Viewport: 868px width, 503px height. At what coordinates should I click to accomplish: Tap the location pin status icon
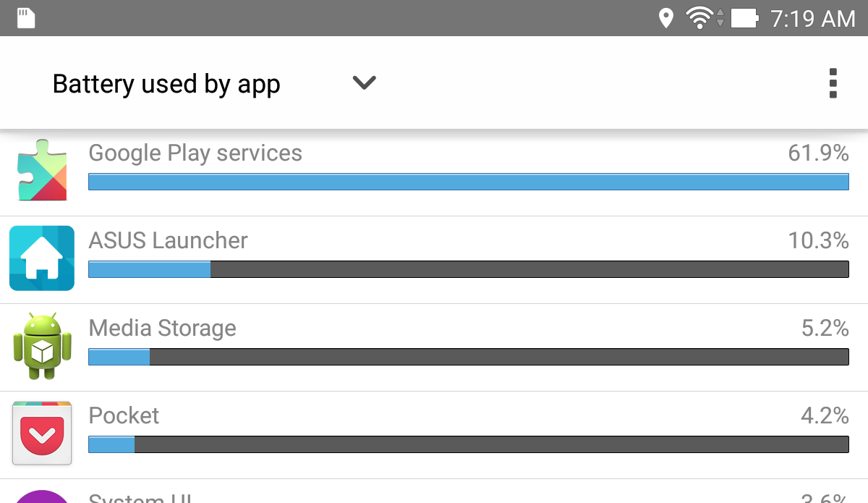point(665,18)
